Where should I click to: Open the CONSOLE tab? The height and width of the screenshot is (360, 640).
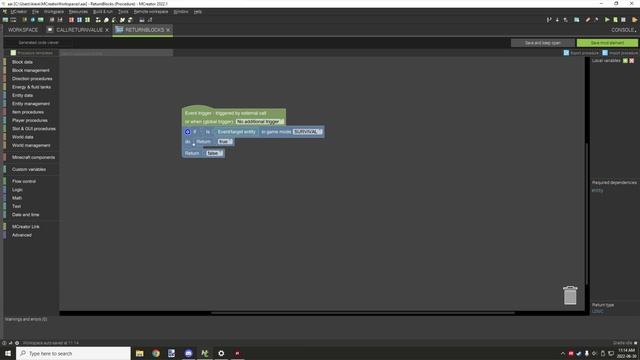tap(623, 30)
